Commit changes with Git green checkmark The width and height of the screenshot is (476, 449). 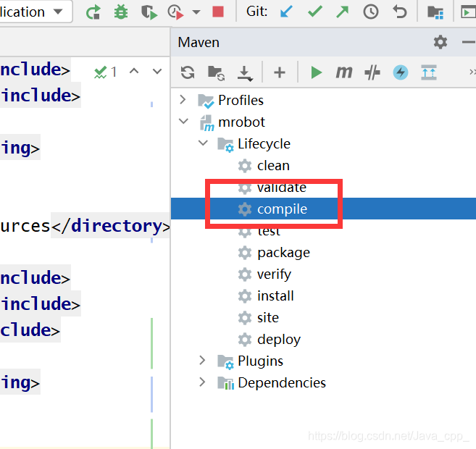[314, 12]
